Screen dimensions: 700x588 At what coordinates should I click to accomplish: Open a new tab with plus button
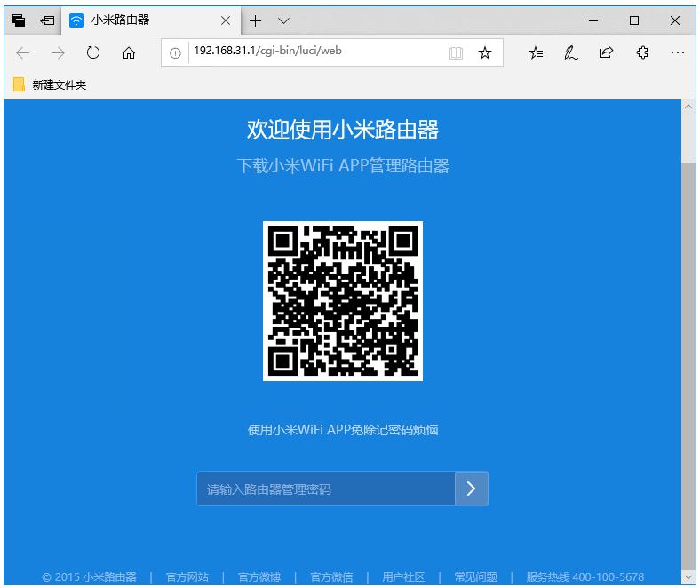(255, 20)
